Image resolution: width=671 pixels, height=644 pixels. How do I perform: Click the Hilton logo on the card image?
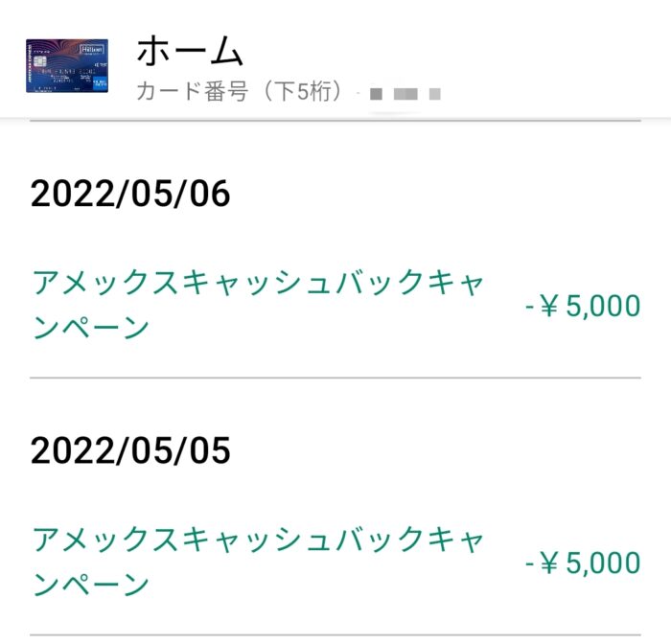pyautogui.click(x=92, y=49)
